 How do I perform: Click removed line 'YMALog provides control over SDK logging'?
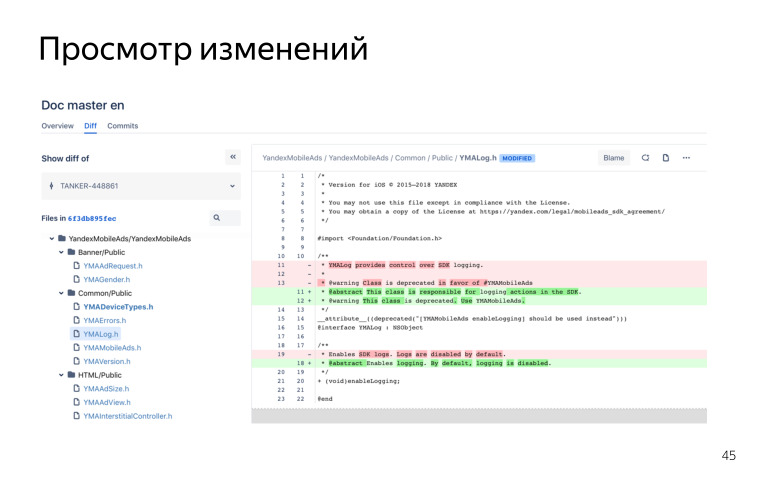(x=479, y=265)
